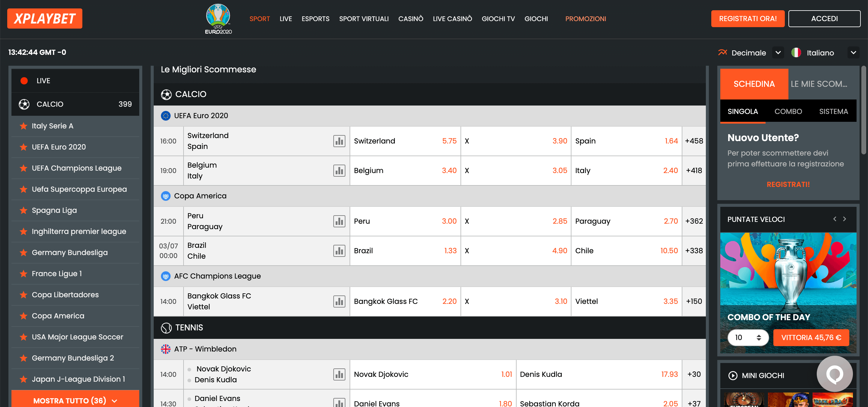
Task: Open statistics for the Switzerland vs Spain match
Action: coord(339,141)
